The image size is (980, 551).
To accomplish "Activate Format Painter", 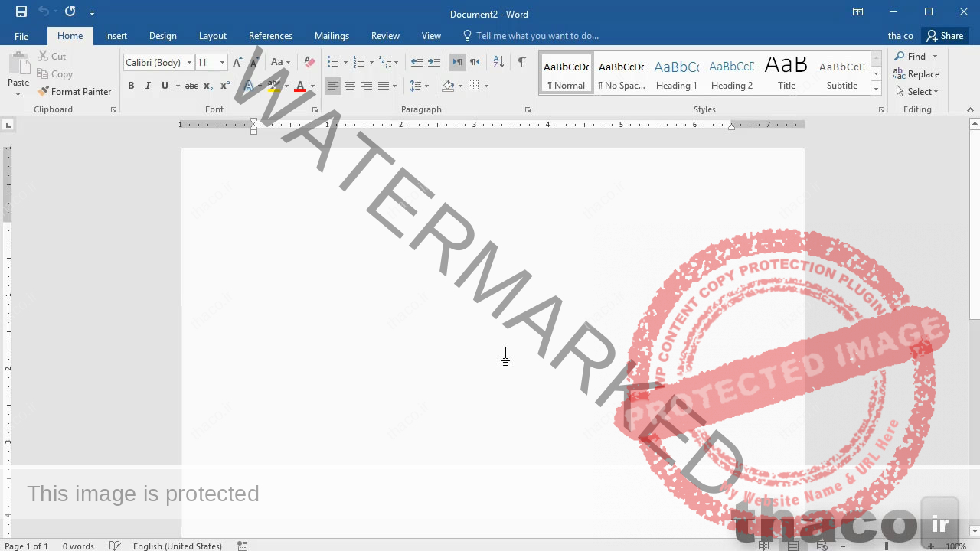I will click(74, 92).
